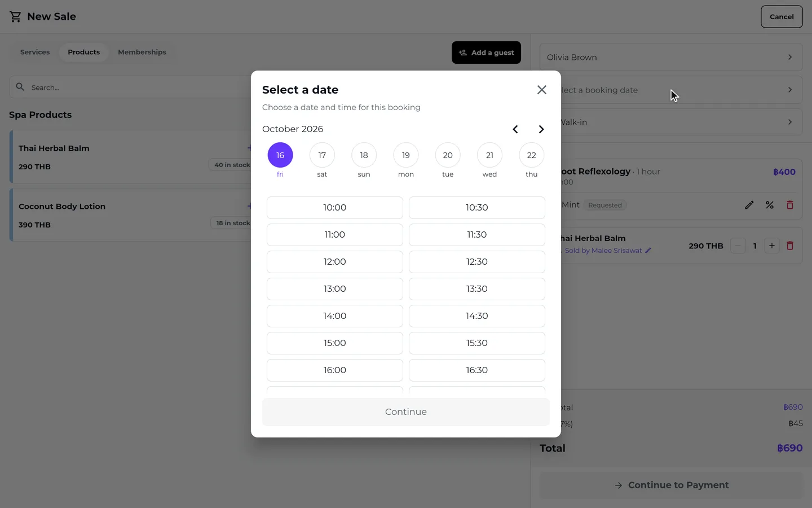Select the 16:30 time slot
Image resolution: width=812 pixels, height=508 pixels.
477,370
